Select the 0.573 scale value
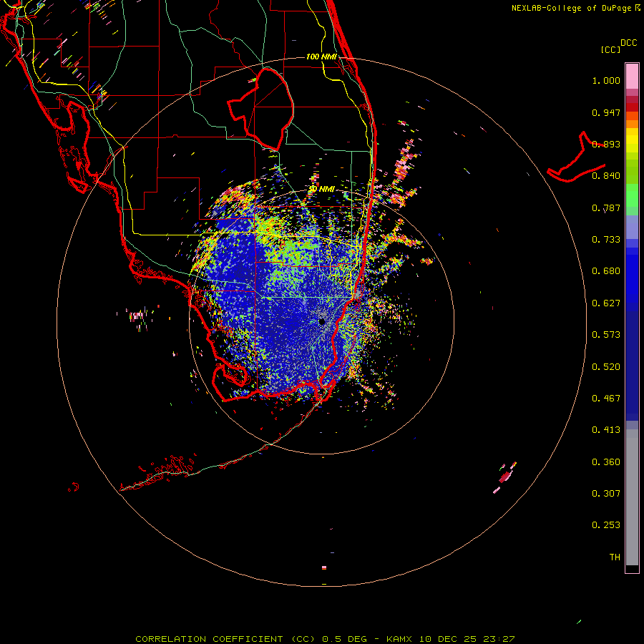Image resolution: width=644 pixels, height=644 pixels. [606, 335]
